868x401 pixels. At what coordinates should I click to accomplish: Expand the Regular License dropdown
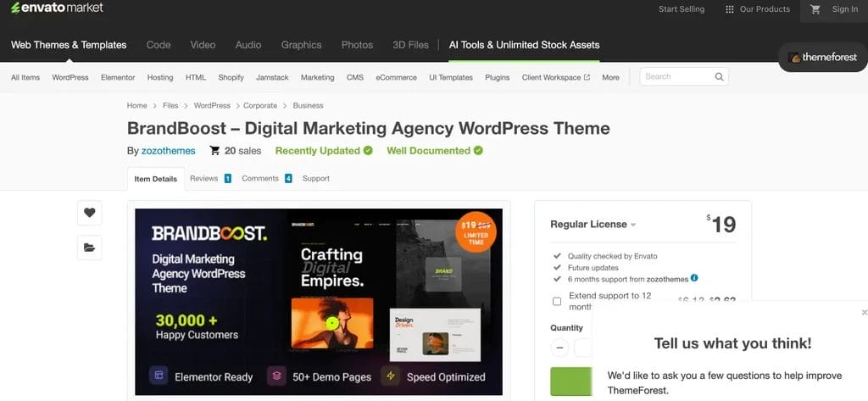(593, 225)
